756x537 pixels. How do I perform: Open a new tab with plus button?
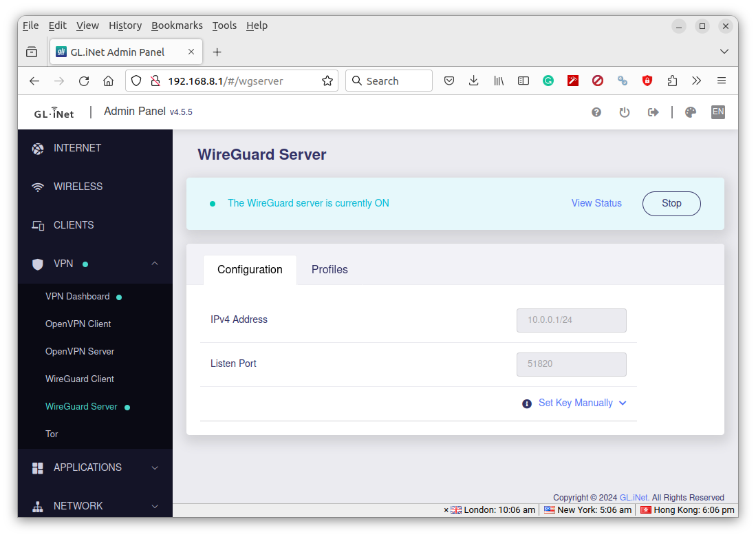(x=217, y=52)
